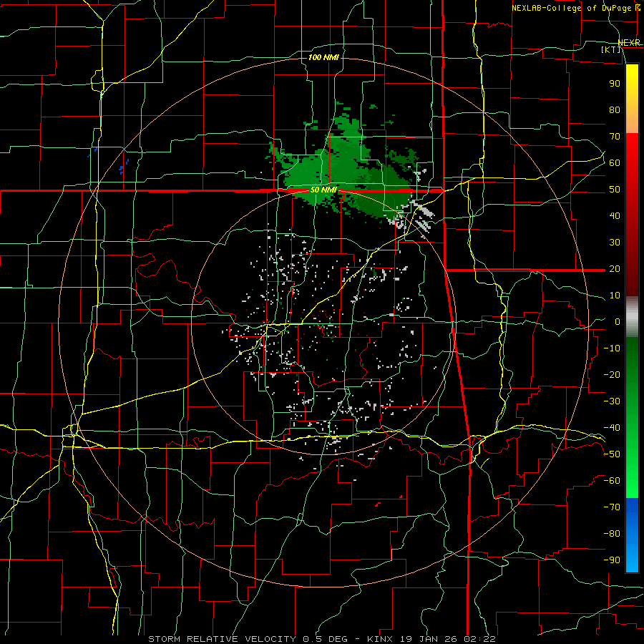
Task: Click the "[KT]" units label
Action: 611,49
